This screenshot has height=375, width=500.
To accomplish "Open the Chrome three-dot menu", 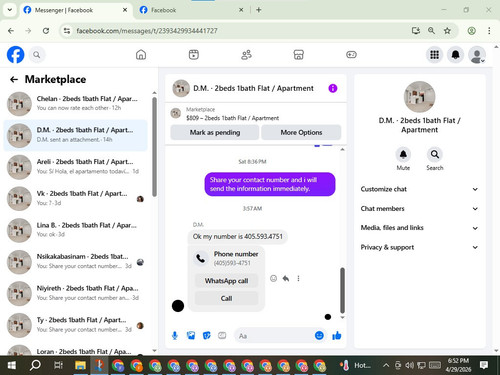I will (489, 31).
